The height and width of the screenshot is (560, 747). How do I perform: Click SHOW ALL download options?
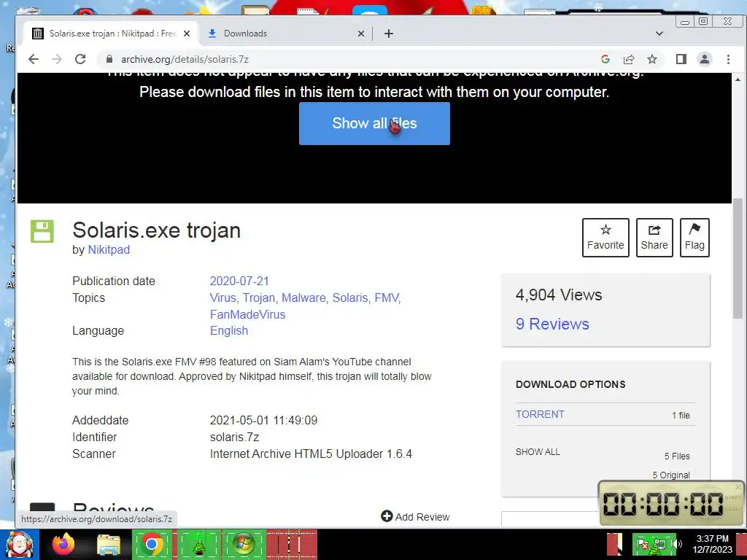[x=538, y=451]
